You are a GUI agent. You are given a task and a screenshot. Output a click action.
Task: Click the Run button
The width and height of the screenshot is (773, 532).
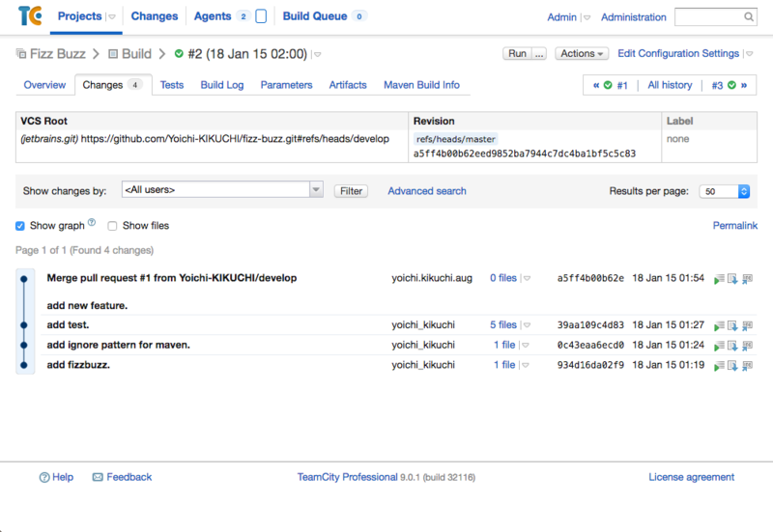(517, 53)
